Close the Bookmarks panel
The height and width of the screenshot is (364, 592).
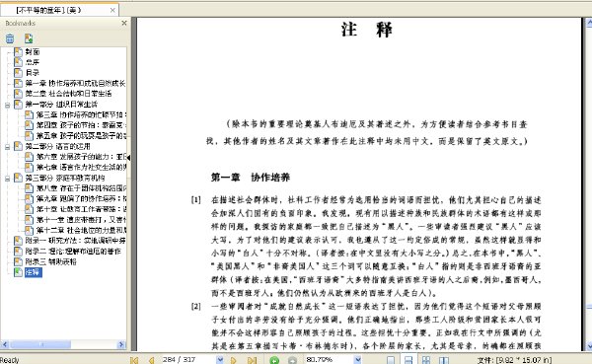tap(124, 23)
